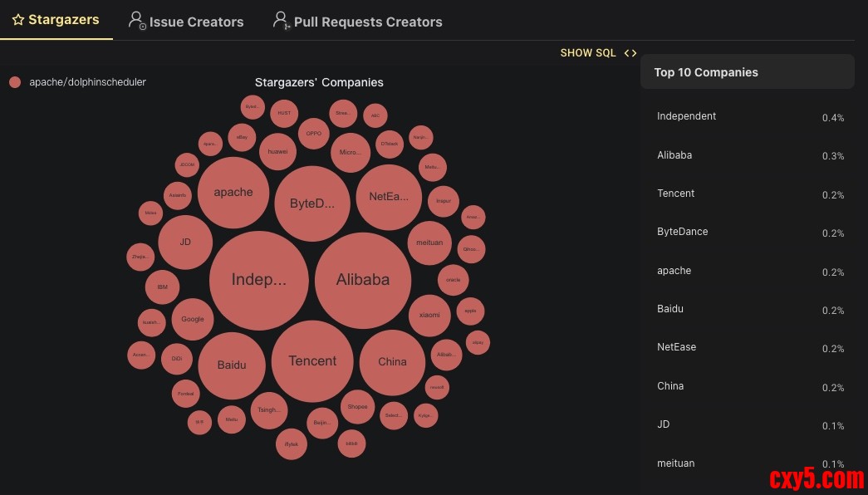Screen dimensions: 868x495
Task: Click the Micro... bubble
Action: [350, 152]
